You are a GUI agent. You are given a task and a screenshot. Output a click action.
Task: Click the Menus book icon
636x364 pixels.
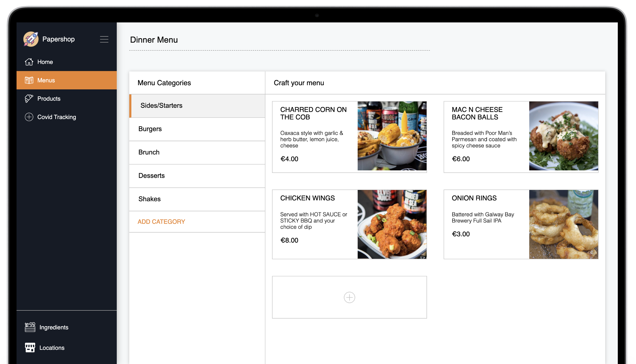[x=29, y=80]
